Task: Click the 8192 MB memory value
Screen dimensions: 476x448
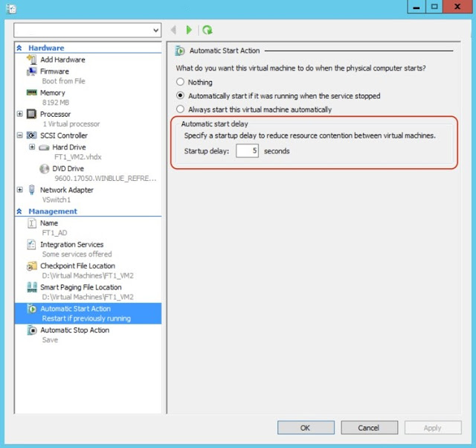Action: 56,103
